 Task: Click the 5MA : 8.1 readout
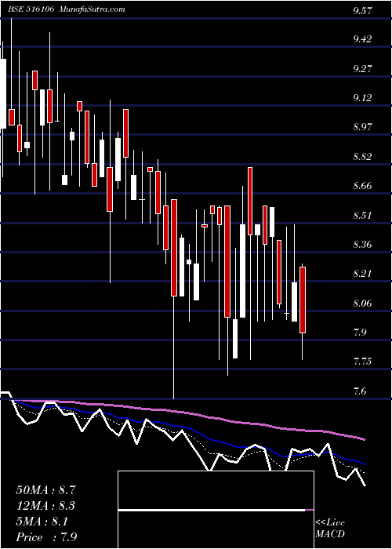pyautogui.click(x=42, y=522)
